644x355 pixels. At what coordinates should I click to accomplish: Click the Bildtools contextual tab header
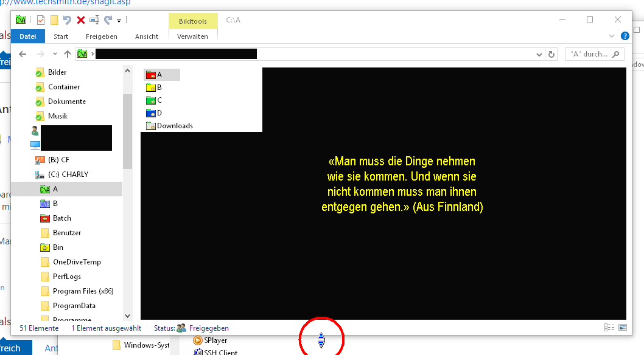click(x=192, y=21)
